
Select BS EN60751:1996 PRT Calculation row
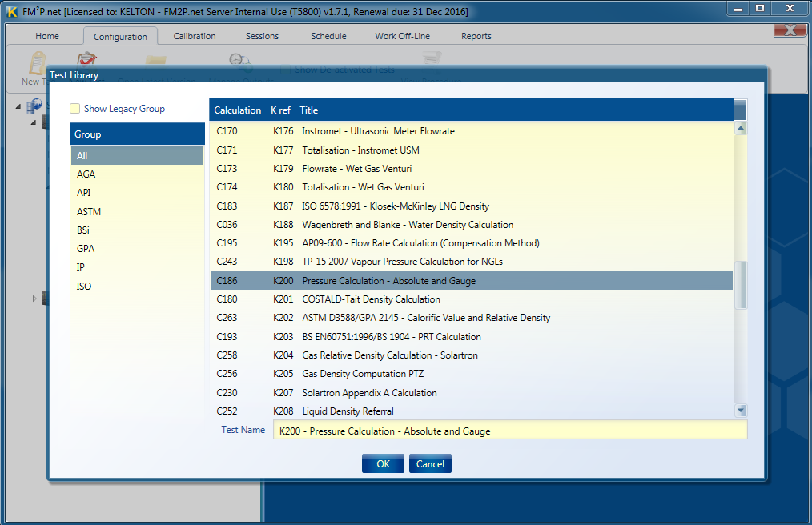pyautogui.click(x=472, y=337)
